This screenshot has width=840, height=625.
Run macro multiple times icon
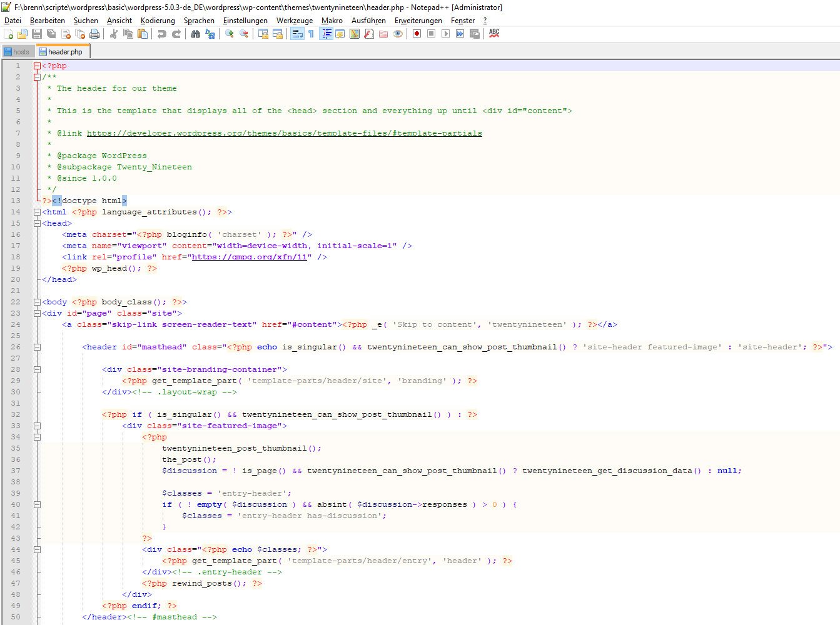click(460, 34)
